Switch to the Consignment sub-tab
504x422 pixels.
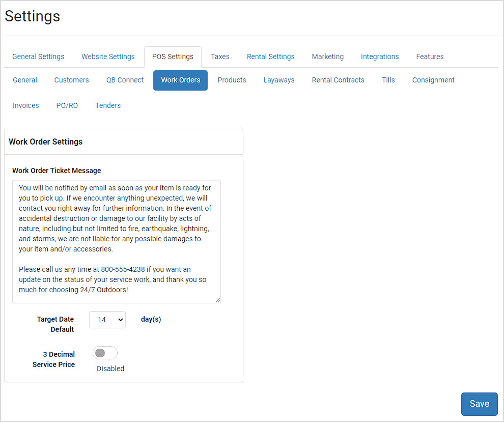tap(433, 80)
